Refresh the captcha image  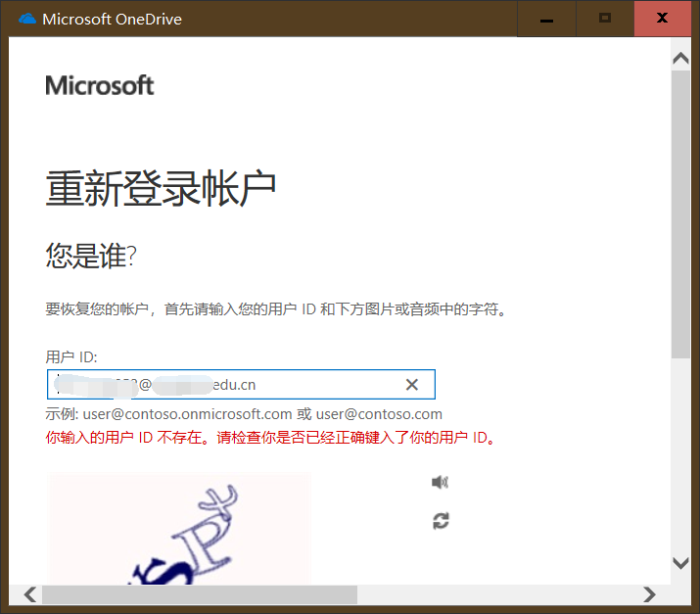pos(441,521)
